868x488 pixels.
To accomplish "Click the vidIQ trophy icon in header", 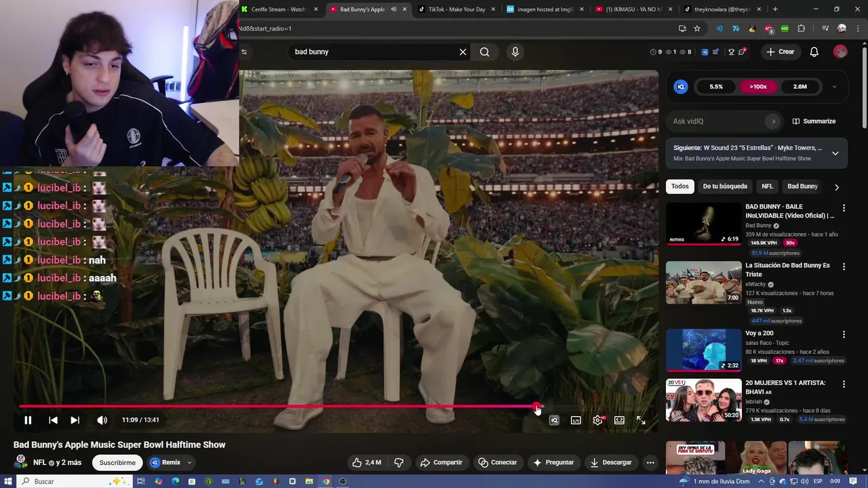I will point(731,52).
